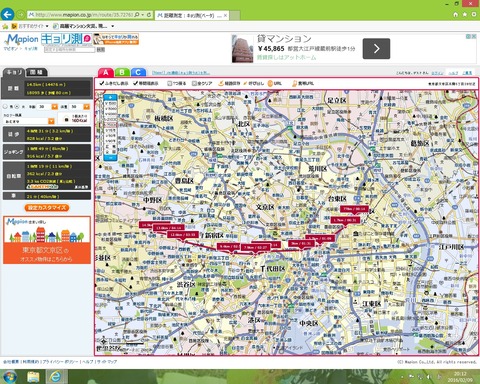The height and width of the screenshot is (384, 480).
Task: Select route tab C
Action: pyautogui.click(x=138, y=72)
